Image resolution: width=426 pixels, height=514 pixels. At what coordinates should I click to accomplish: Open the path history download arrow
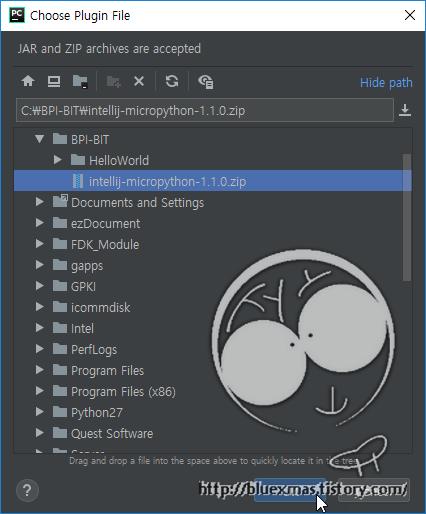[x=405, y=110]
